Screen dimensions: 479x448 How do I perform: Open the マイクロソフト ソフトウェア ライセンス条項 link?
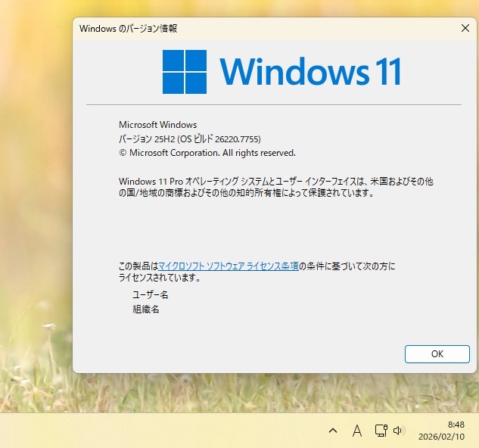pyautogui.click(x=229, y=266)
